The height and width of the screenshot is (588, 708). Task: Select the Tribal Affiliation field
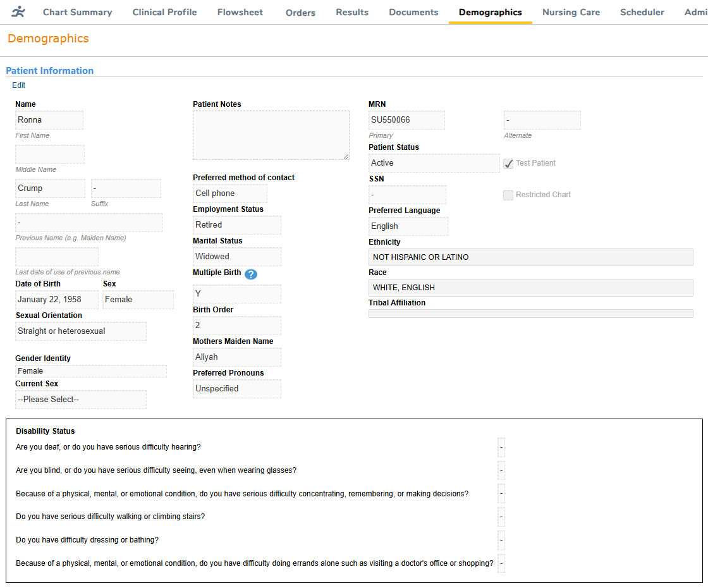coord(530,313)
